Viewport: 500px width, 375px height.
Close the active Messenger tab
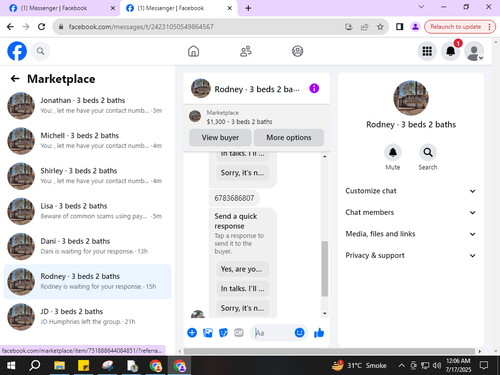point(230,8)
